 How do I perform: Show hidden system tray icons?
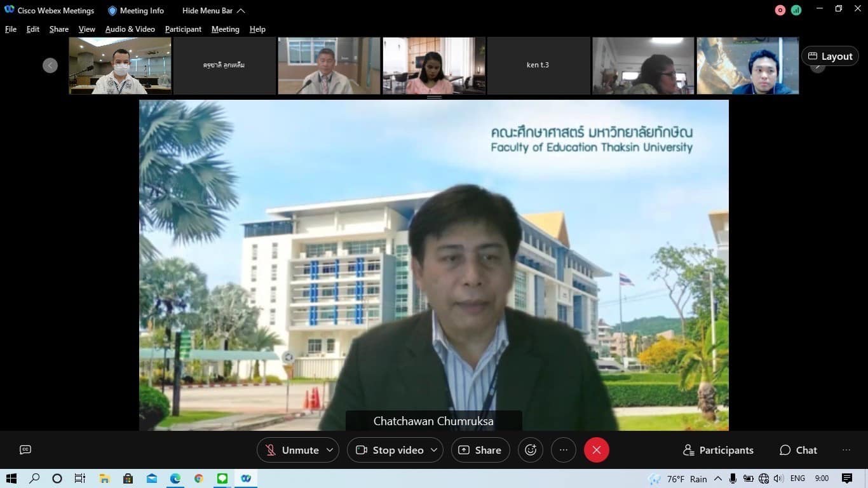point(718,478)
